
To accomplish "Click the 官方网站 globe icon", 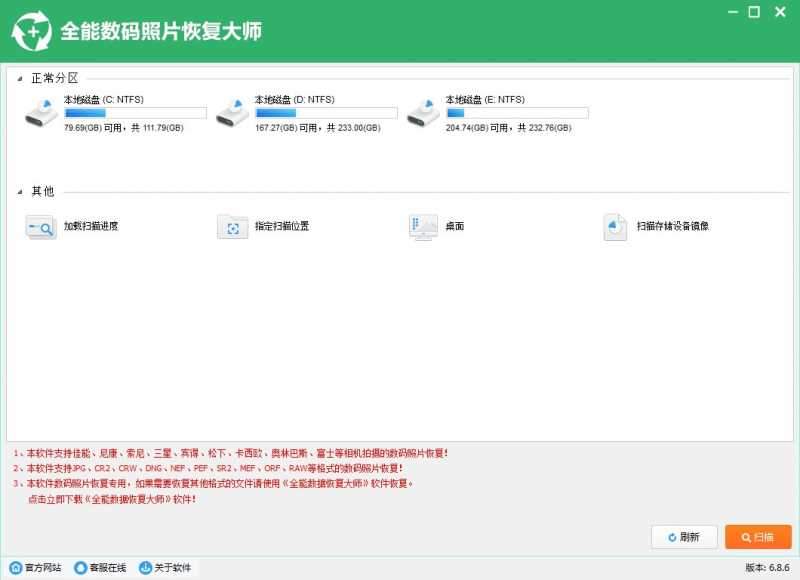I will tap(14, 568).
